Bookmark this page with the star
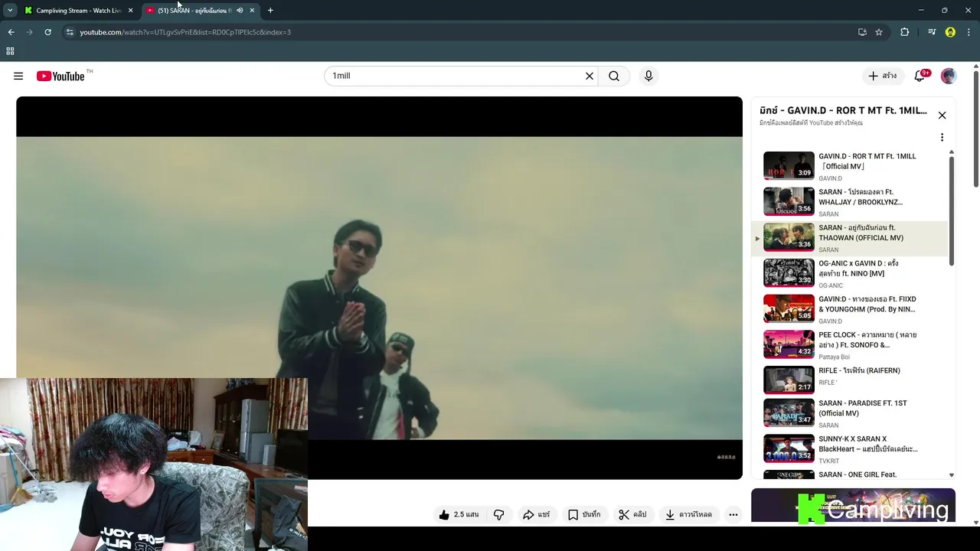Screen dimensions: 980x551 [x=879, y=32]
